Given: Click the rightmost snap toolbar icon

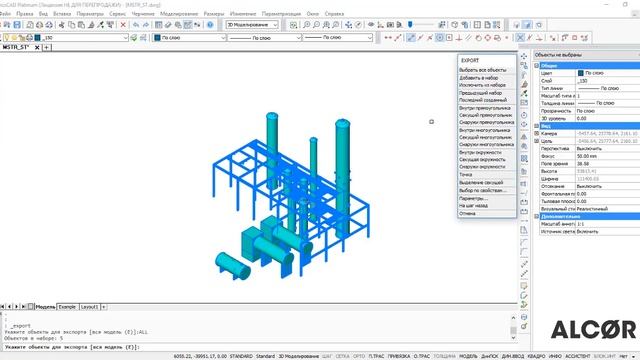Looking at the screenshot, I should tap(584, 38).
